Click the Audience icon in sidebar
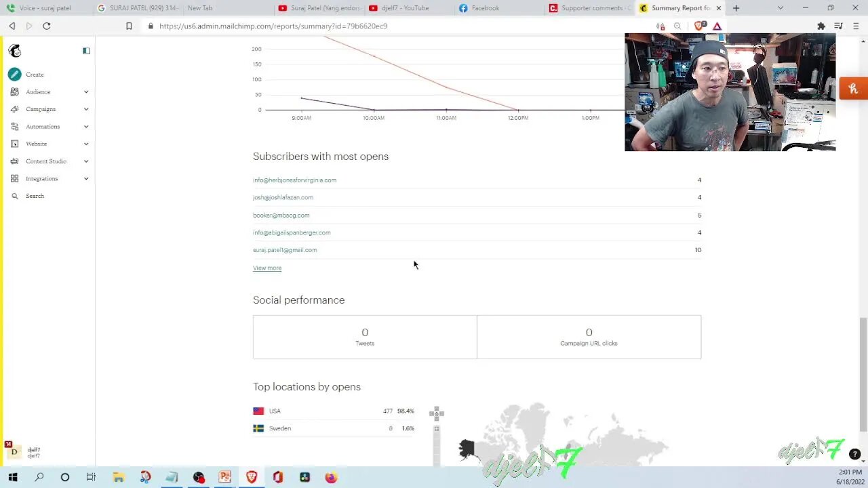This screenshot has width=868, height=488. click(x=14, y=91)
